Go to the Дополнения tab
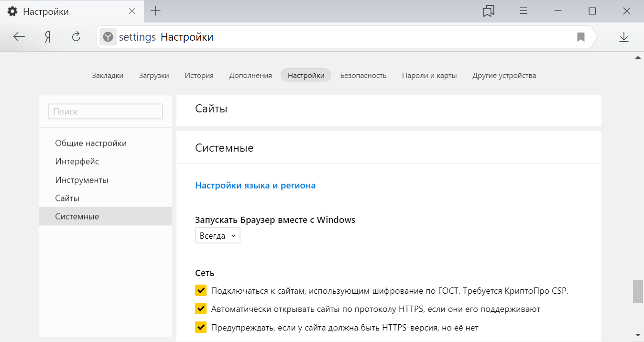The image size is (644, 342). coord(251,75)
